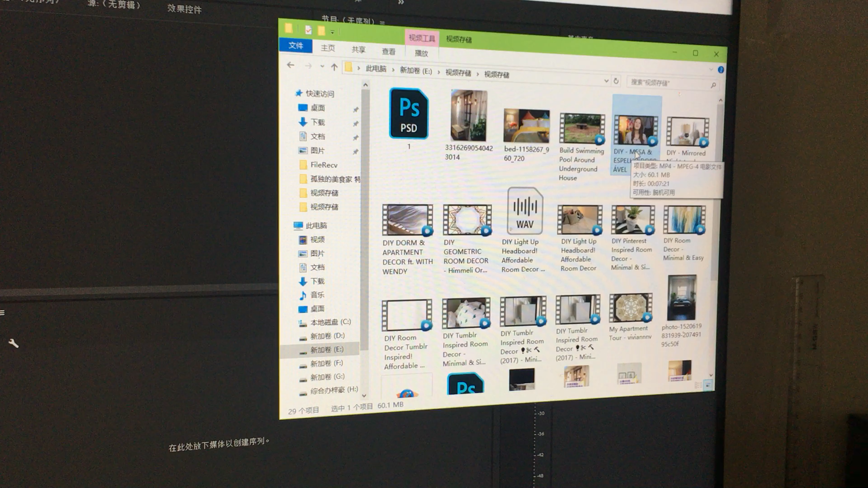Open FileRecv folder in quick access
This screenshot has width=868, height=488.
coord(323,165)
